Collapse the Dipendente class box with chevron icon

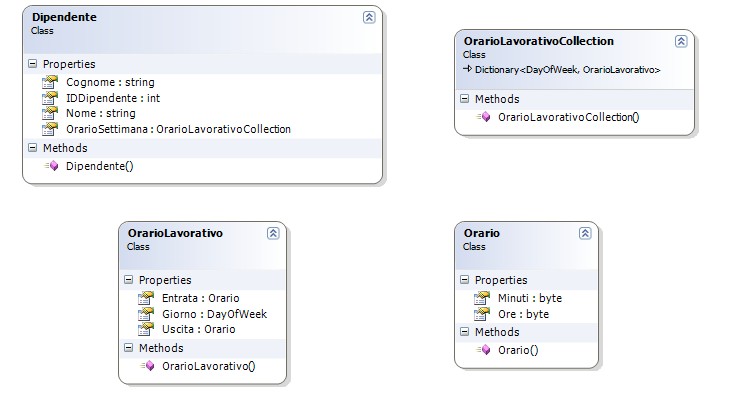pos(369,18)
